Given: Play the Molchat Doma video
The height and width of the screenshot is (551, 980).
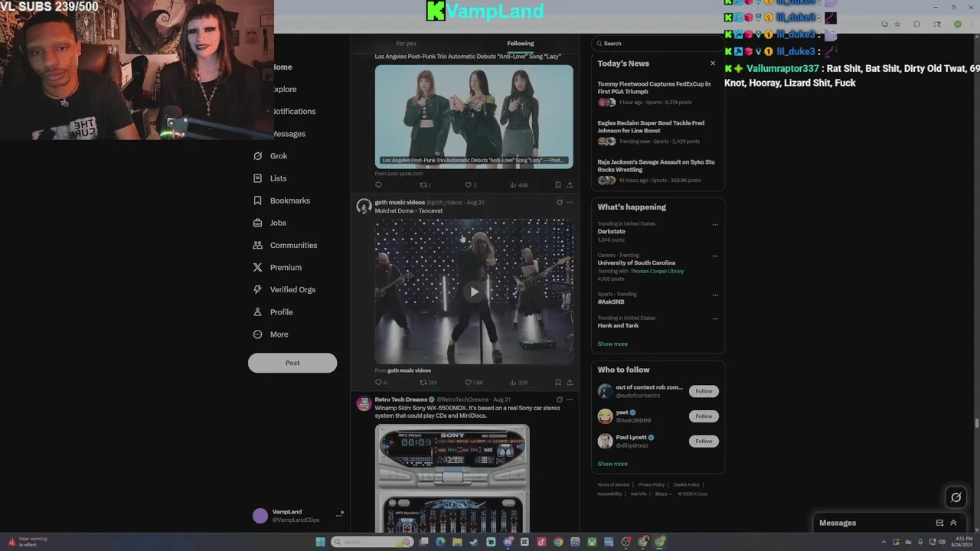Looking at the screenshot, I should (x=474, y=292).
